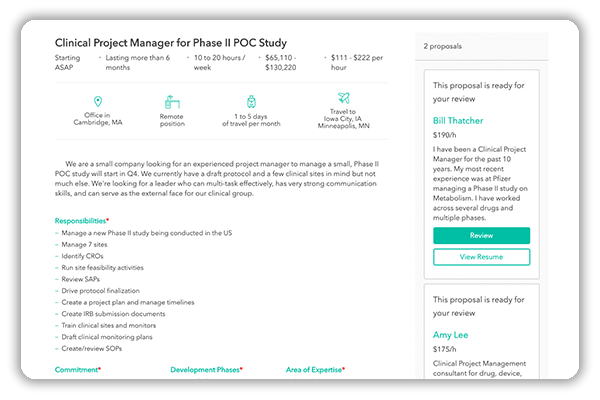Click the luggage travel days icon
The image size is (600, 400).
[x=251, y=101]
